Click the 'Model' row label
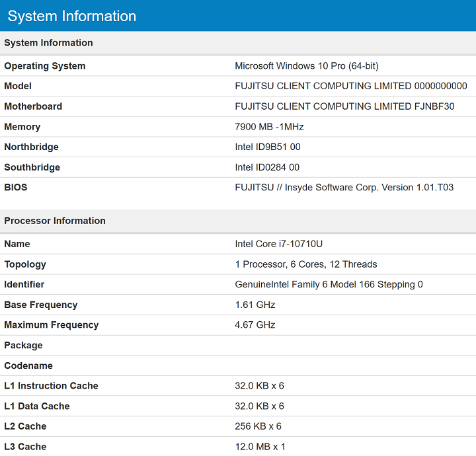The image size is (476, 456). coord(18,86)
